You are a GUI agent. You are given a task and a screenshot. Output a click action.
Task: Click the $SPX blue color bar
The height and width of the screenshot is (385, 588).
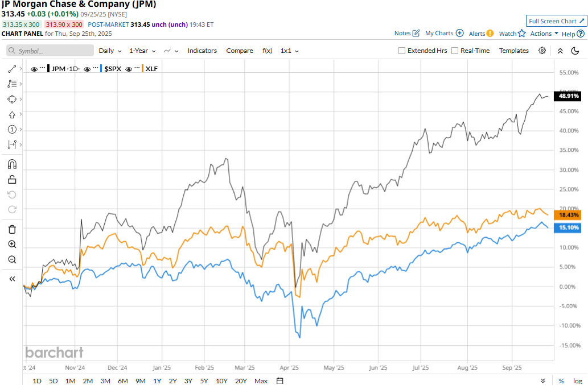click(x=101, y=69)
